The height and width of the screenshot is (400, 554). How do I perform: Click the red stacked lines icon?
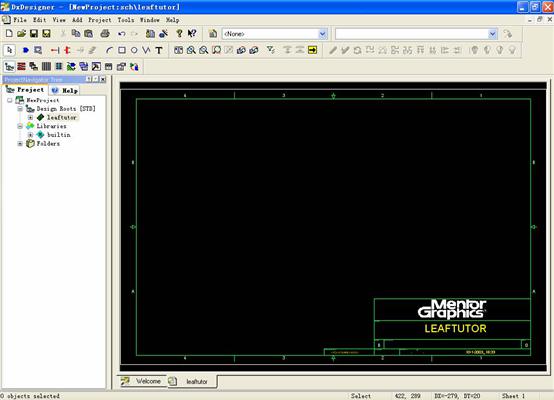click(x=22, y=66)
